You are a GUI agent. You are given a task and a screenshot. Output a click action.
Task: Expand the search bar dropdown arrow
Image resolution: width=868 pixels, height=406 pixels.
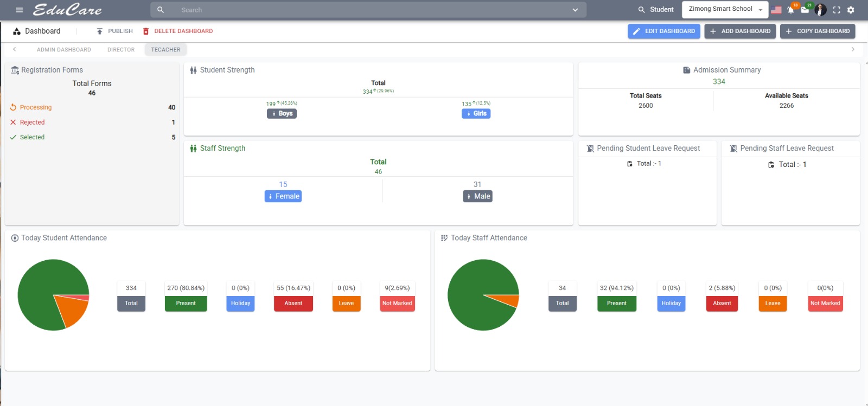click(x=575, y=10)
